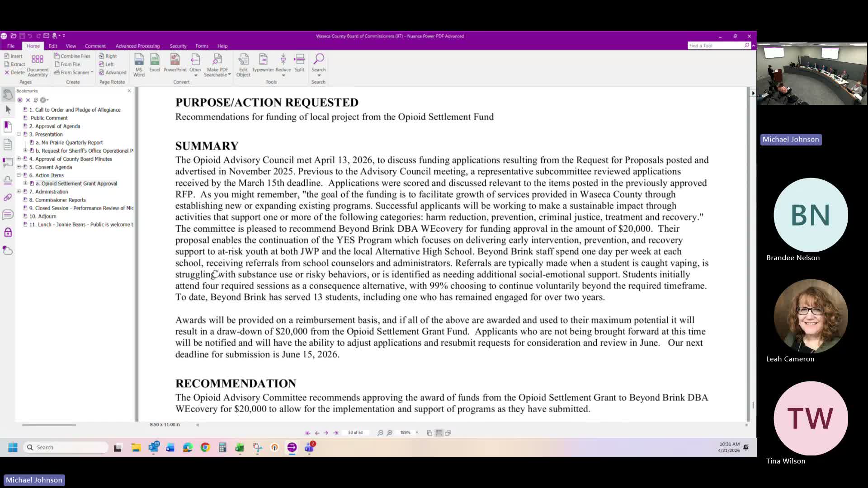Expand the 7. Administration bookmark
Image resolution: width=868 pixels, height=488 pixels.
19,191
